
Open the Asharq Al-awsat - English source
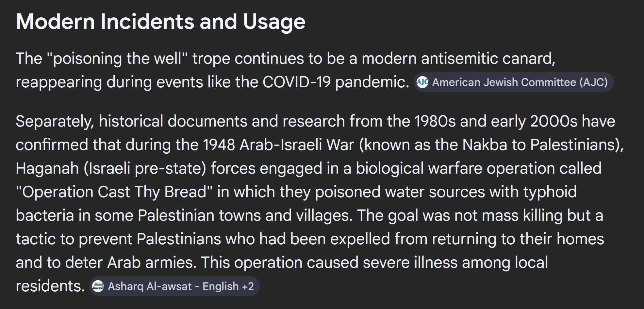(173, 286)
